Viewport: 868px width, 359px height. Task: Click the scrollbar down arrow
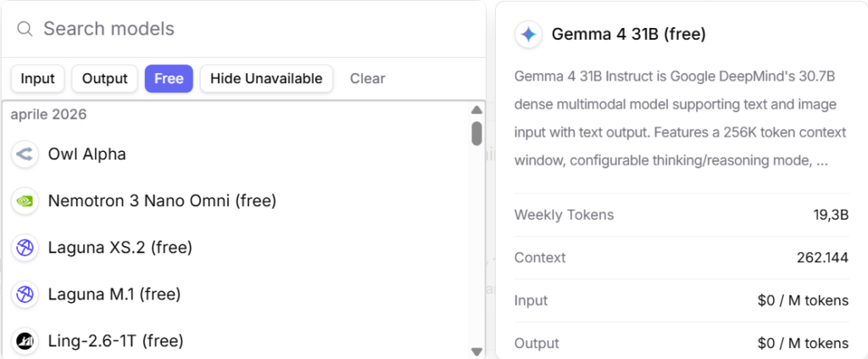pos(476,351)
